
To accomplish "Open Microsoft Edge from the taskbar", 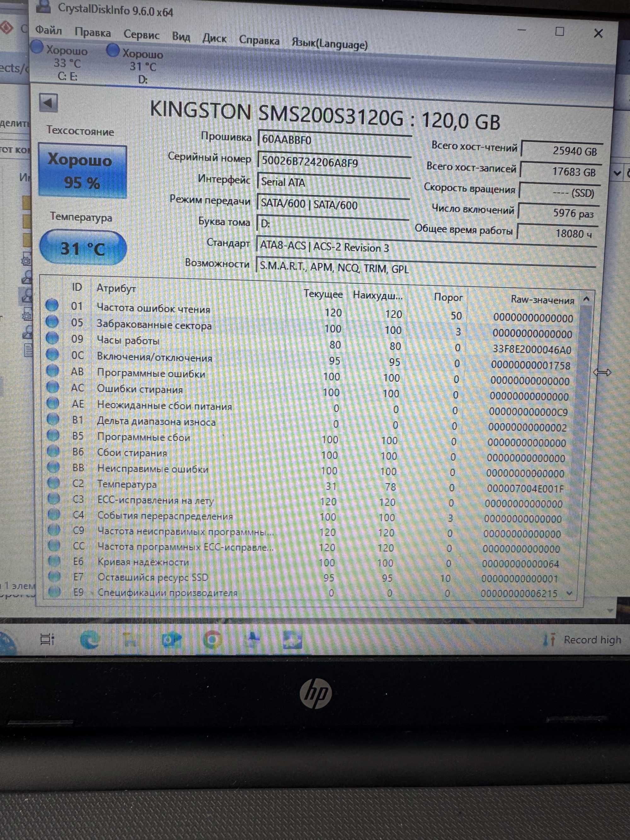I will pos(90,639).
